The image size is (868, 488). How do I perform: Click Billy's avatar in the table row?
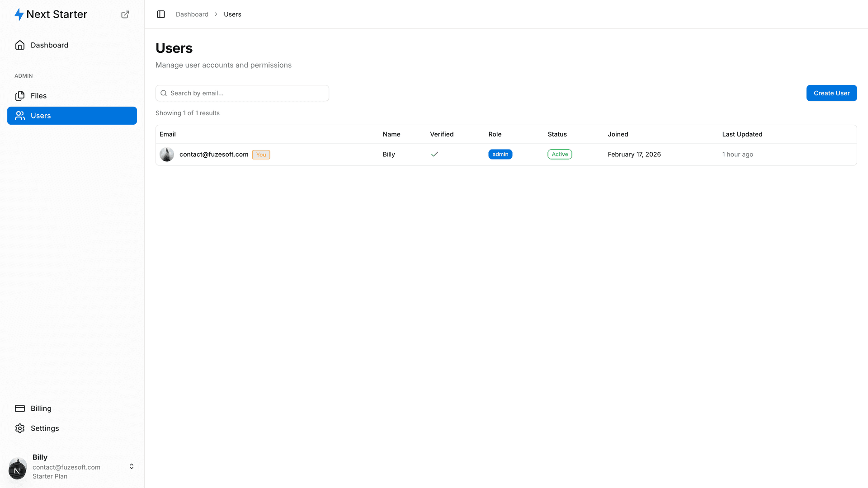point(167,155)
